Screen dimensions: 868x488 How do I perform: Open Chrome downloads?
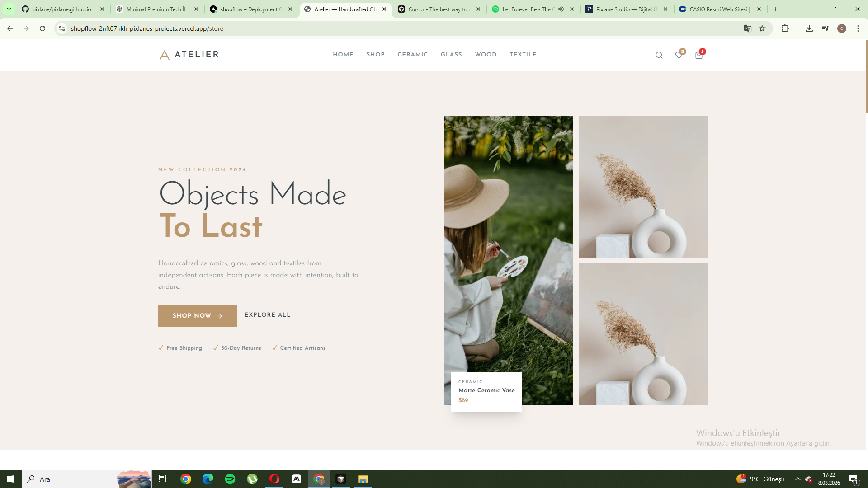(809, 28)
